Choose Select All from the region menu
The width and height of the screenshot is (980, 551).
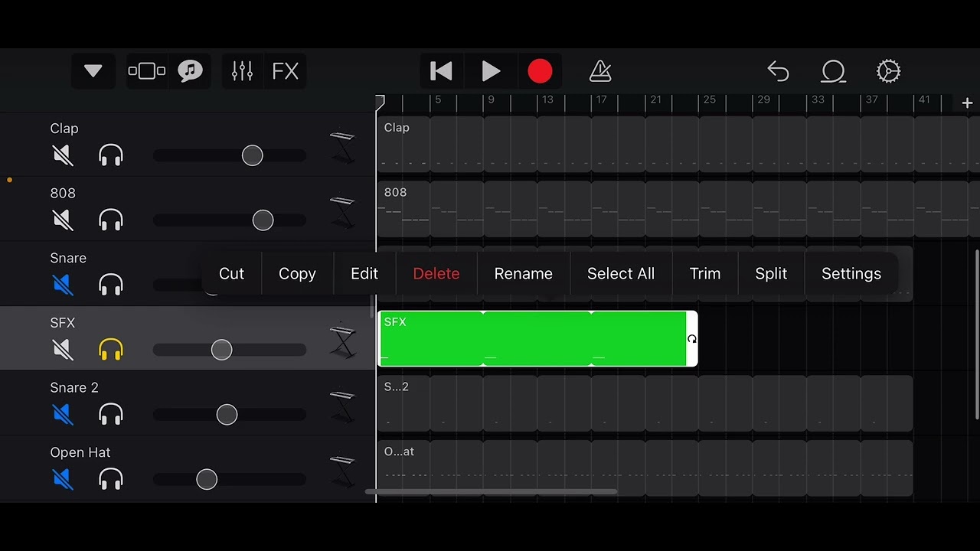(621, 273)
